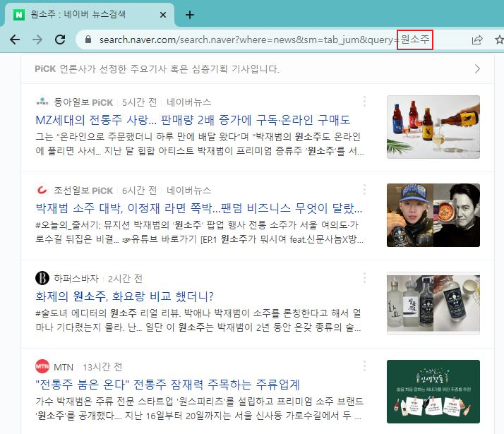Focus the search.naver.com address bar
Screen dimensions: 504x434
click(265, 40)
